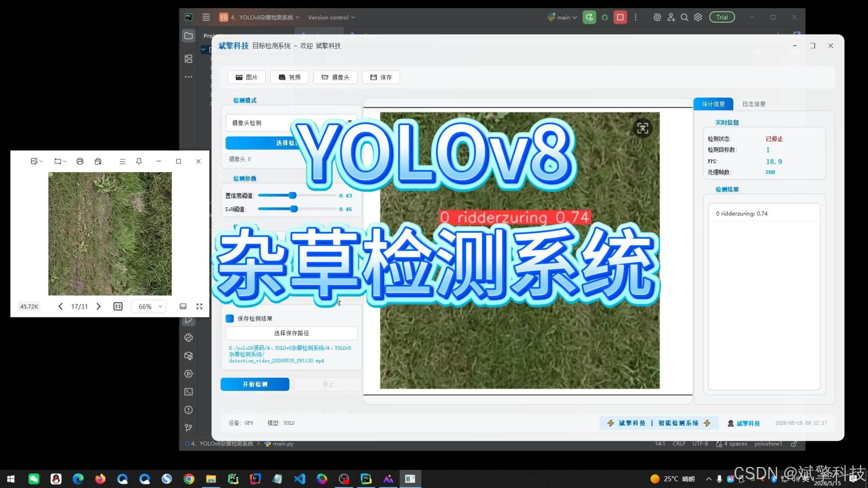Open project name dropdown YOLOv8杂草检测系统

point(260,17)
